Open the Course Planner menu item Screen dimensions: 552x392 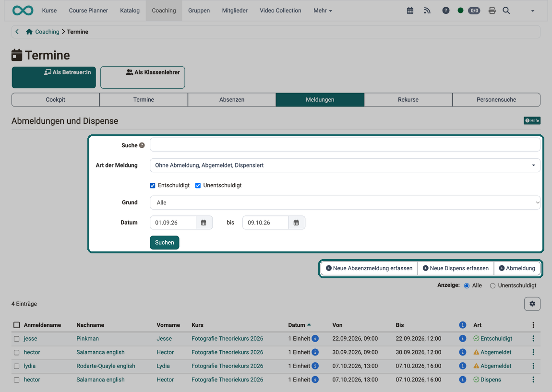(88, 11)
